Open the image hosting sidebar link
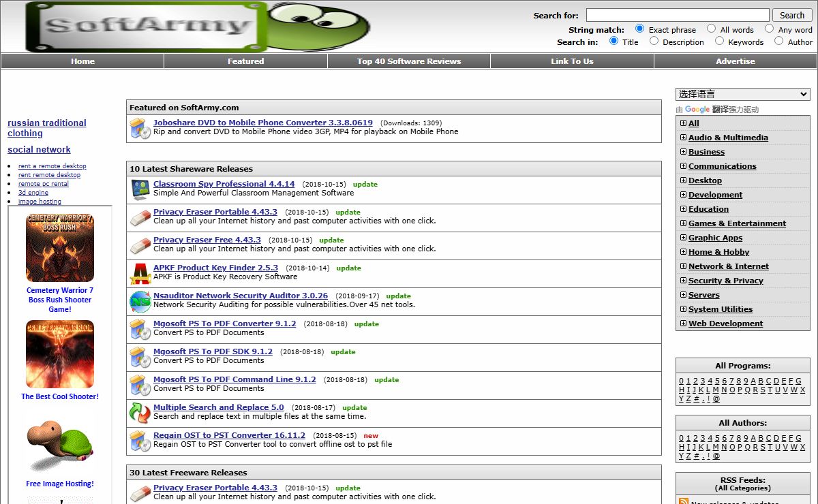This screenshot has width=818, height=504. coord(40,202)
